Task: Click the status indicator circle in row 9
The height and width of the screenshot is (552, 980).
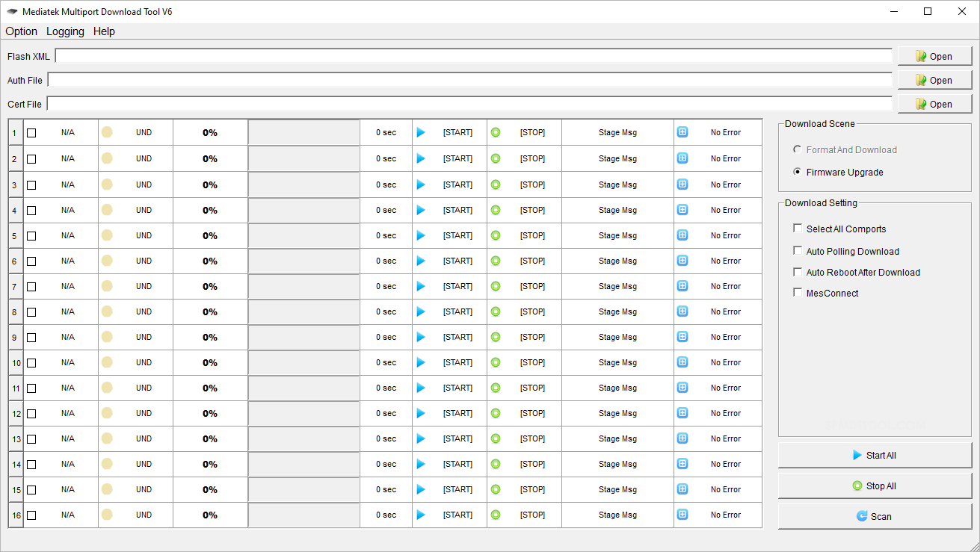Action: [x=107, y=337]
